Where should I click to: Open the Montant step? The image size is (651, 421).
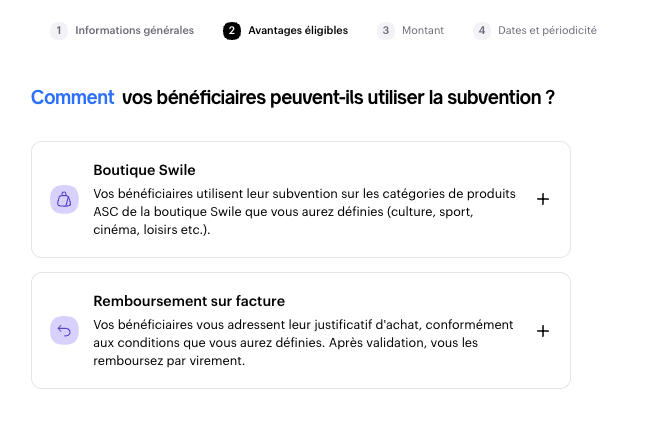[423, 30]
